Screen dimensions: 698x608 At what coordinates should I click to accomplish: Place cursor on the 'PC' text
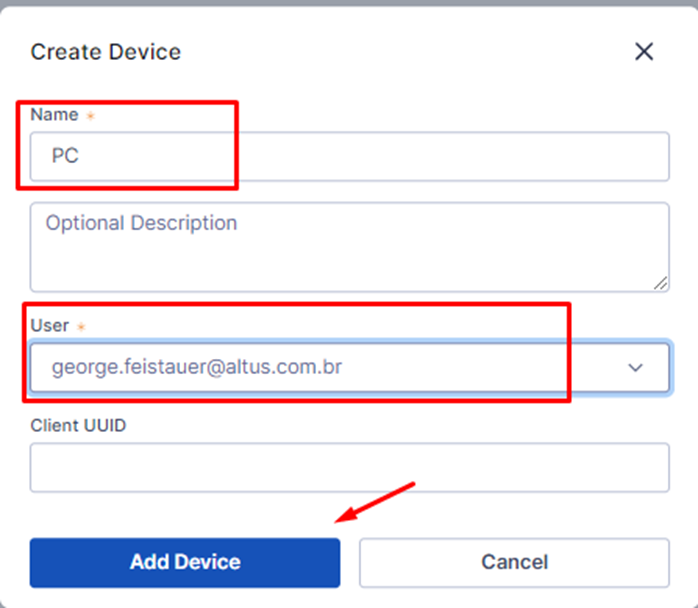(65, 157)
